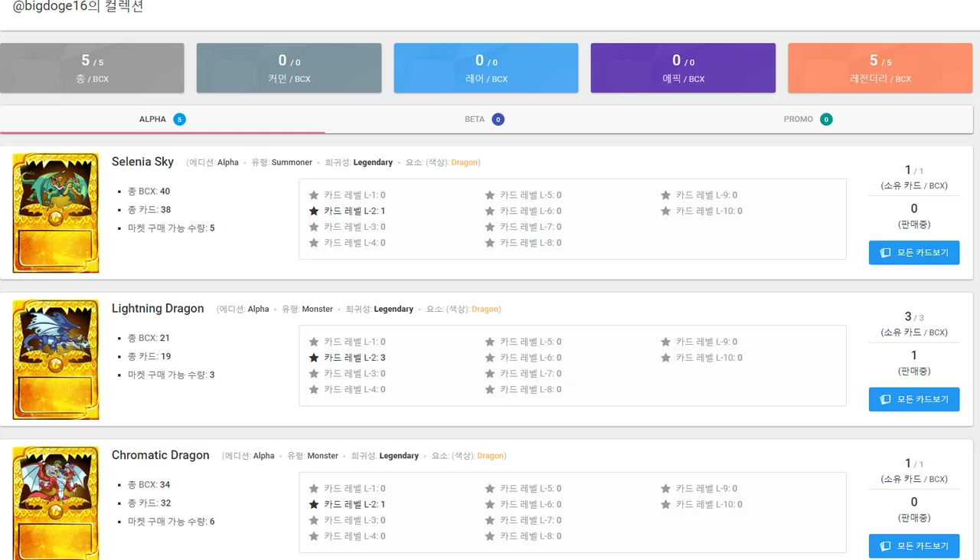Click Chromatic Dragon L-3 star icon
Image resolution: width=980 pixels, height=560 pixels.
tap(314, 520)
